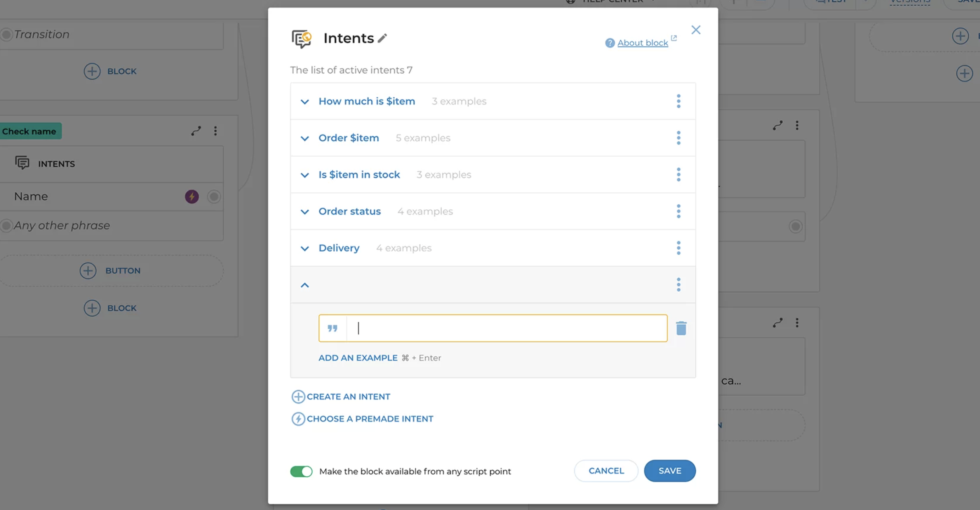Click the plus icon beside Create an Intent
Screen dimensions: 980x510
(x=298, y=397)
